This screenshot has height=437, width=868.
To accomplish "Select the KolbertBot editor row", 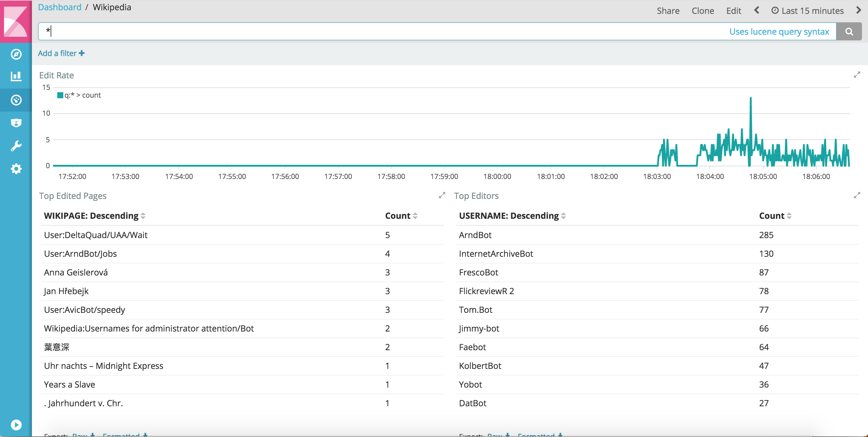I will pos(657,366).
